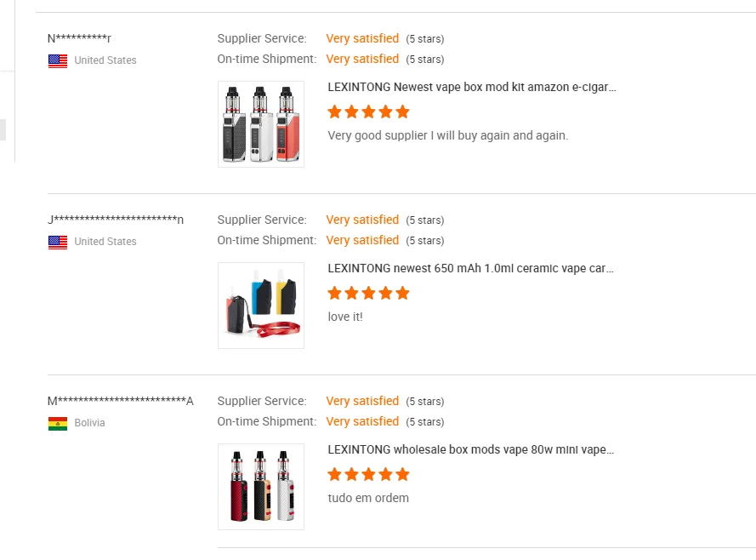The height and width of the screenshot is (560, 756).
Task: Click the US flag under reviewer J***n
Action: point(58,242)
